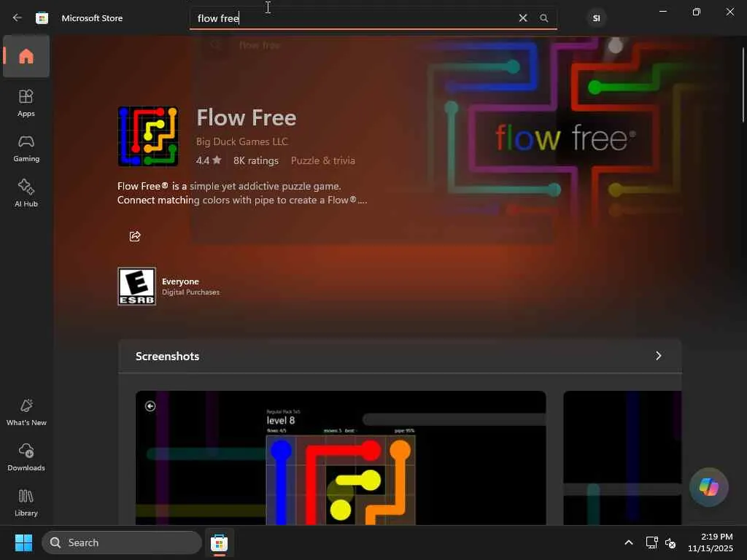Show hidden system tray icons
The width and height of the screenshot is (747, 560).
pyautogui.click(x=629, y=542)
